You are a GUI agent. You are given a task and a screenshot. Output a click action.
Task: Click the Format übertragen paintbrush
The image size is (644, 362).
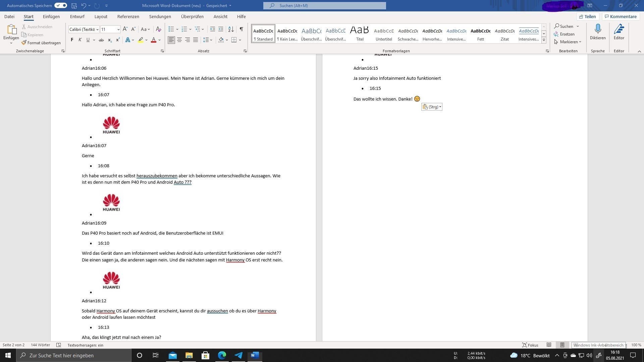click(x=41, y=43)
